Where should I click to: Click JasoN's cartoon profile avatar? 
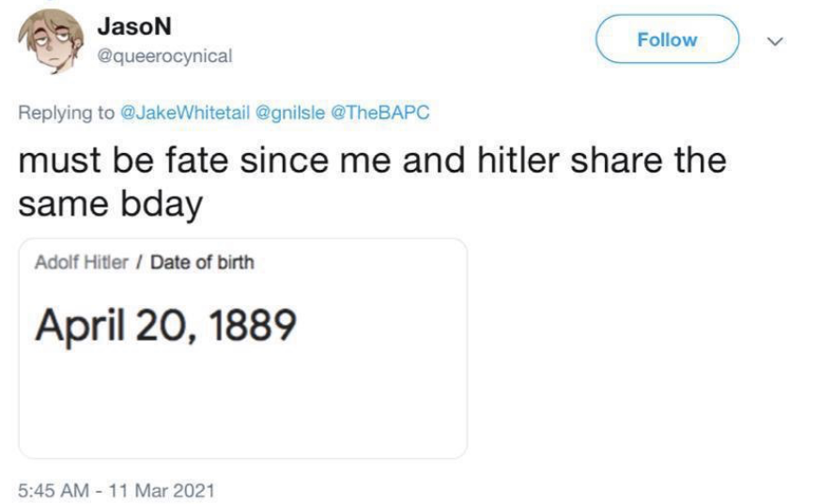(x=47, y=41)
